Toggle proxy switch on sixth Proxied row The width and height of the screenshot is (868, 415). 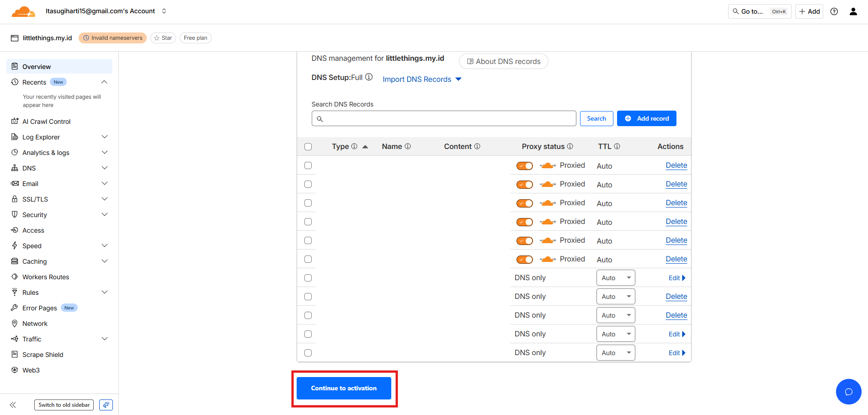pyautogui.click(x=525, y=260)
